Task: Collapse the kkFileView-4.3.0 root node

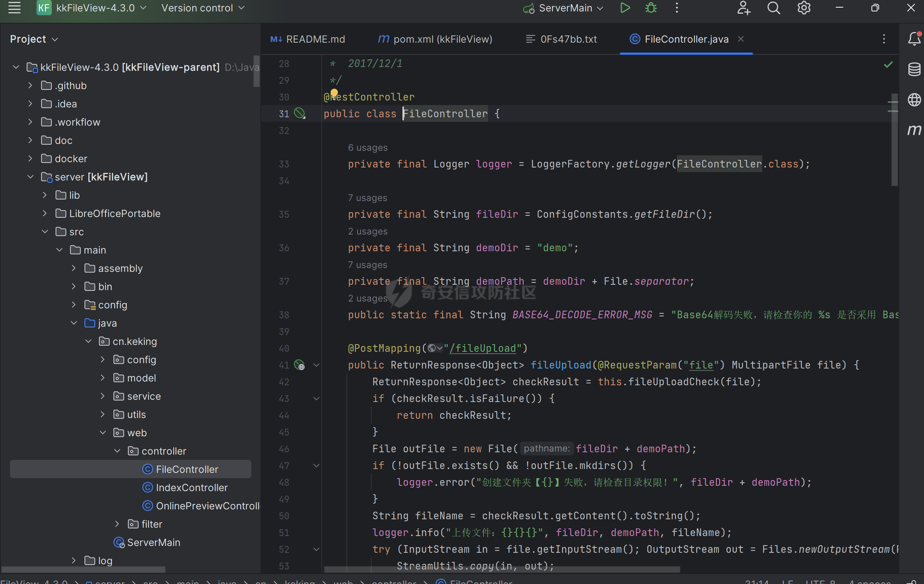Action: point(16,67)
